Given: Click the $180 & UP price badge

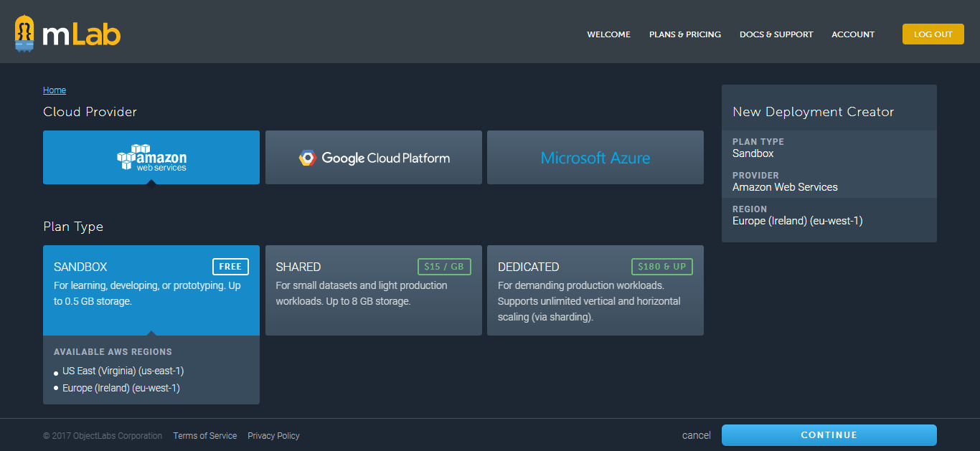Looking at the screenshot, I should click(x=662, y=267).
